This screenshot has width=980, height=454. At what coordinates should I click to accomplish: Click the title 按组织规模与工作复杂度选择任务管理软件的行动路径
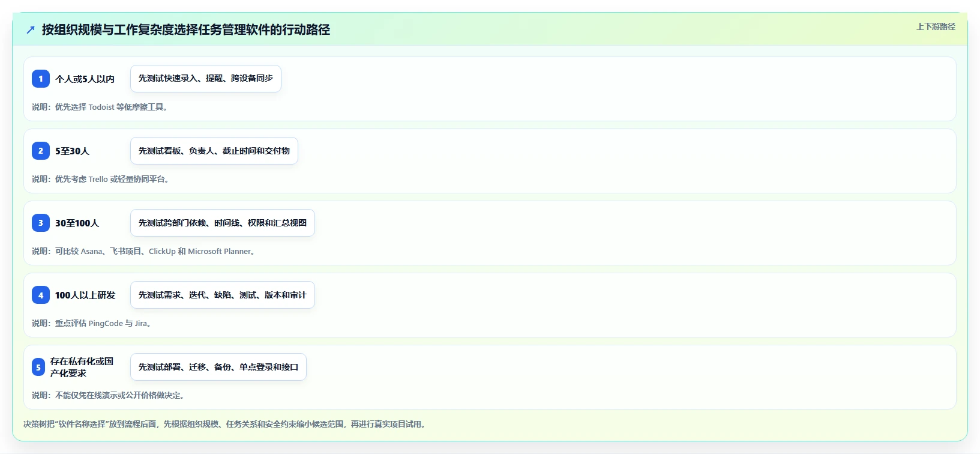pos(186,29)
